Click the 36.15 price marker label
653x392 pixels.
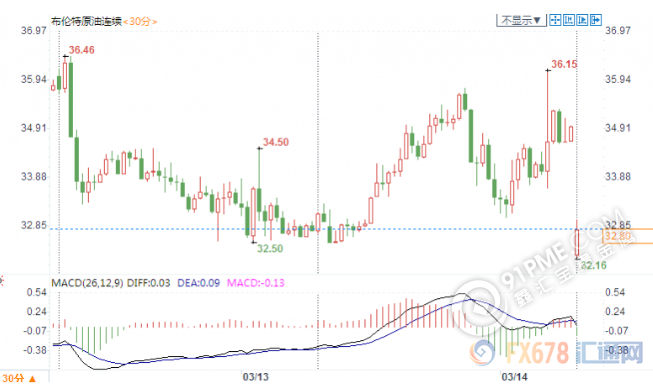pos(564,64)
